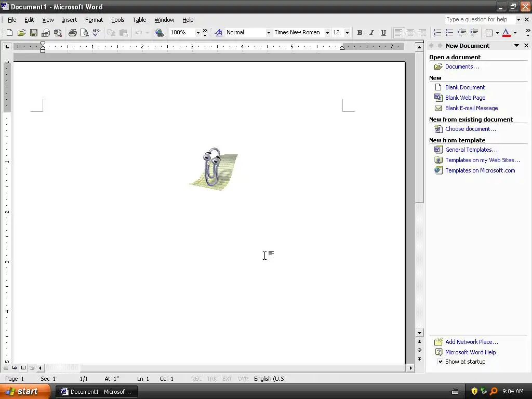Click the Search toolbar icon
The width and height of the screenshot is (532, 399).
58,33
